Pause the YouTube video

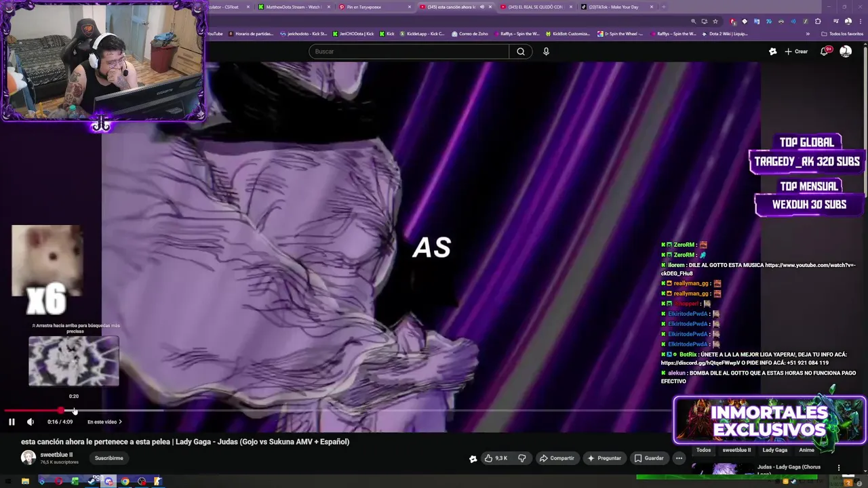point(12,422)
